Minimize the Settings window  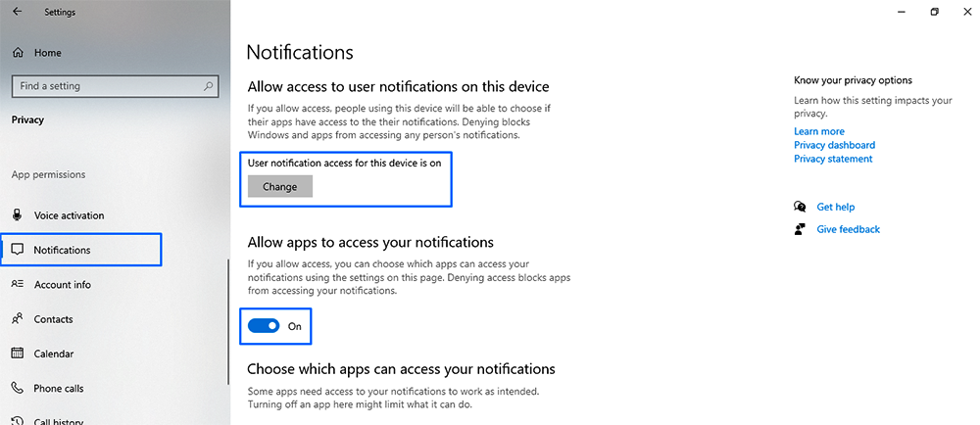(x=902, y=11)
